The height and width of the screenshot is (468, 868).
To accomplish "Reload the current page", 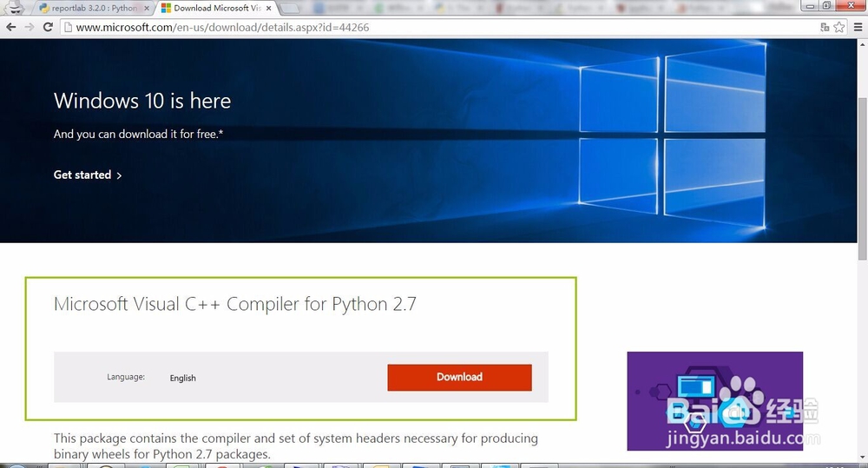I will coord(48,27).
